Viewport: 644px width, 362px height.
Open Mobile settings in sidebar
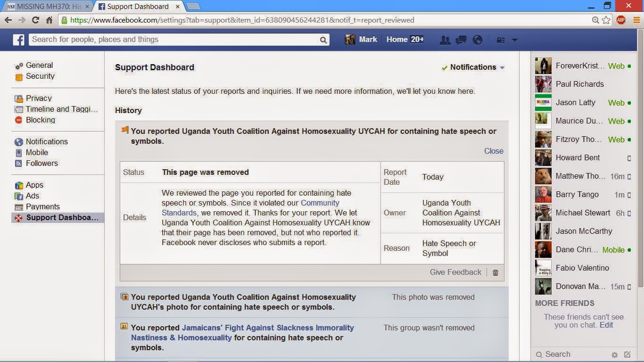37,152
